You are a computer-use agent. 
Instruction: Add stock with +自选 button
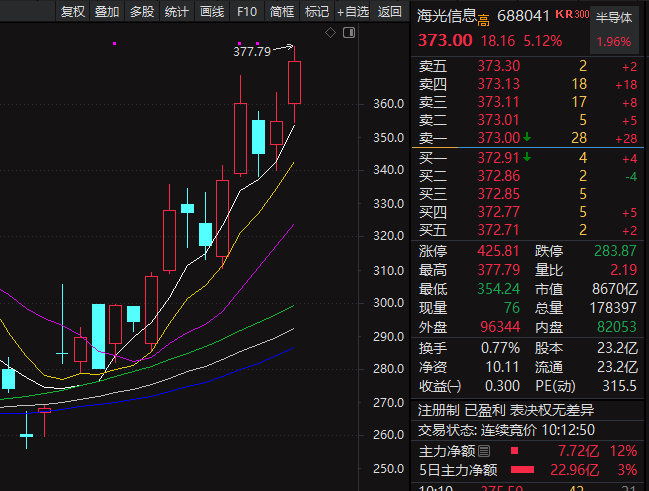point(353,12)
